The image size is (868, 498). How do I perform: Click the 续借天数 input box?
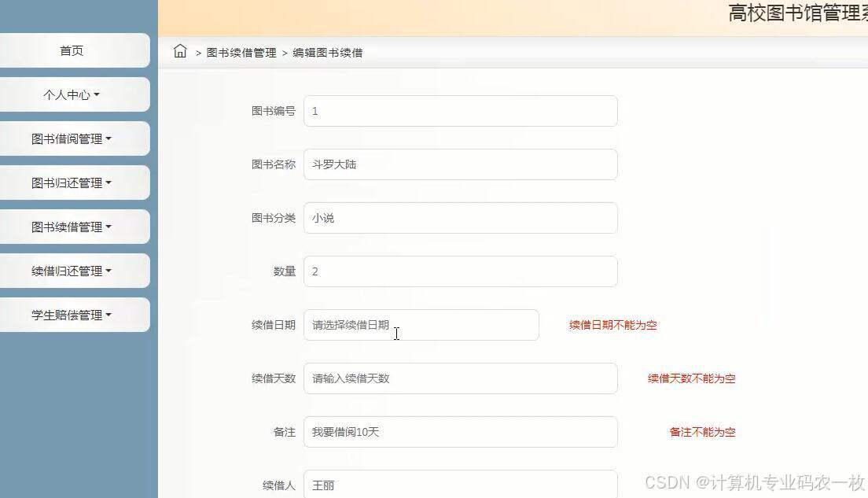(x=460, y=378)
